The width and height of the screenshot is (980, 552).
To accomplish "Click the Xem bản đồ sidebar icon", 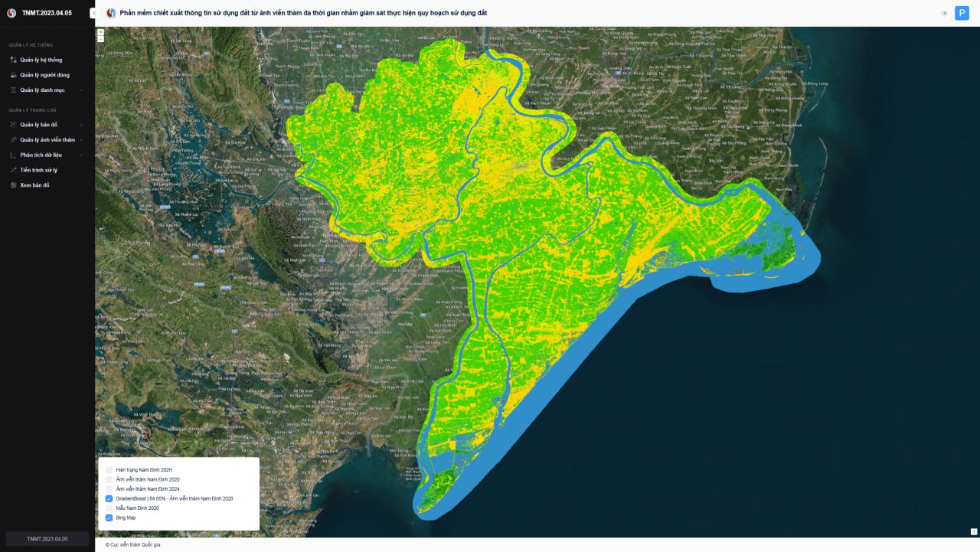I will click(x=13, y=185).
